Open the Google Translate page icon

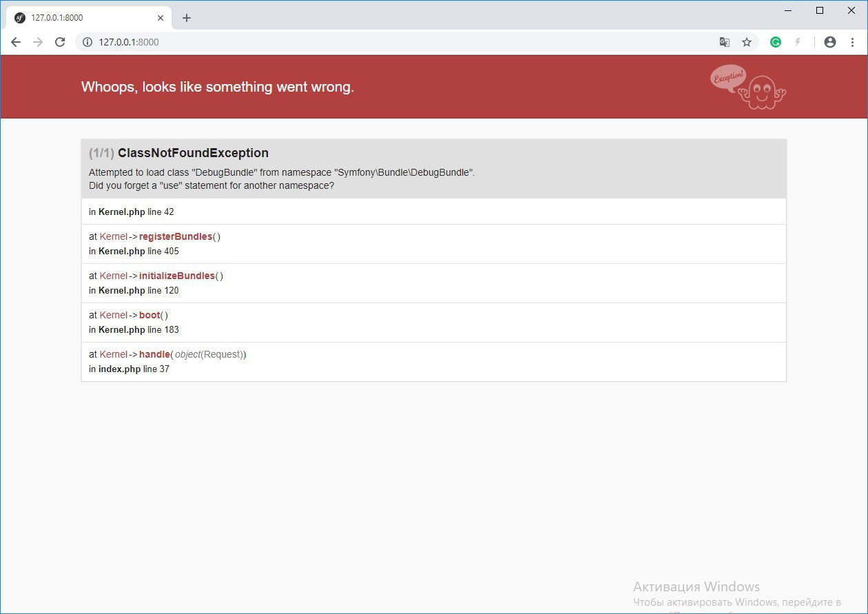coord(725,42)
